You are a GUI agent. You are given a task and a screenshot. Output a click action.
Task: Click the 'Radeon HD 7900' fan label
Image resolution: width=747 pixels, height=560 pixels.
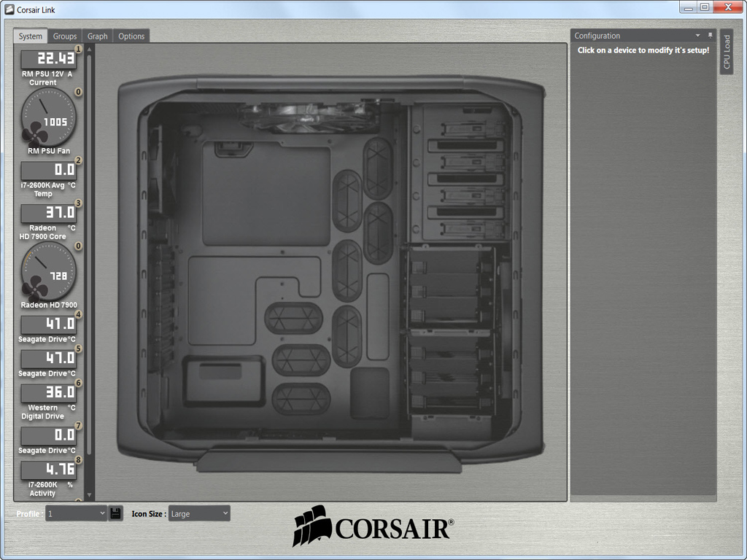tap(49, 305)
